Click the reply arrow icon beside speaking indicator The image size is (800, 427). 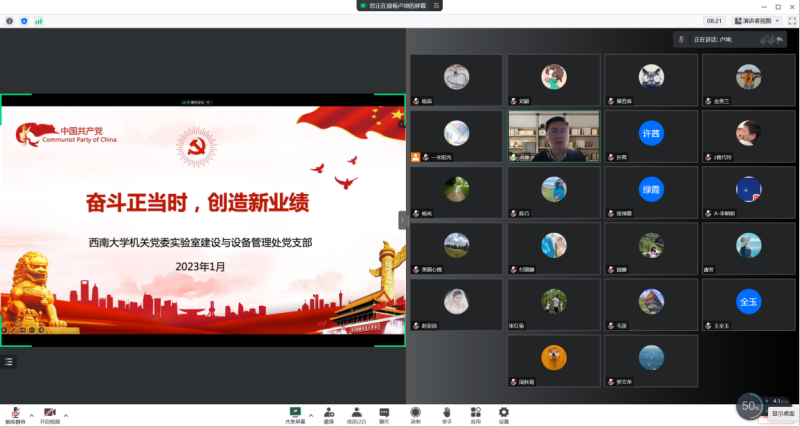(x=780, y=39)
